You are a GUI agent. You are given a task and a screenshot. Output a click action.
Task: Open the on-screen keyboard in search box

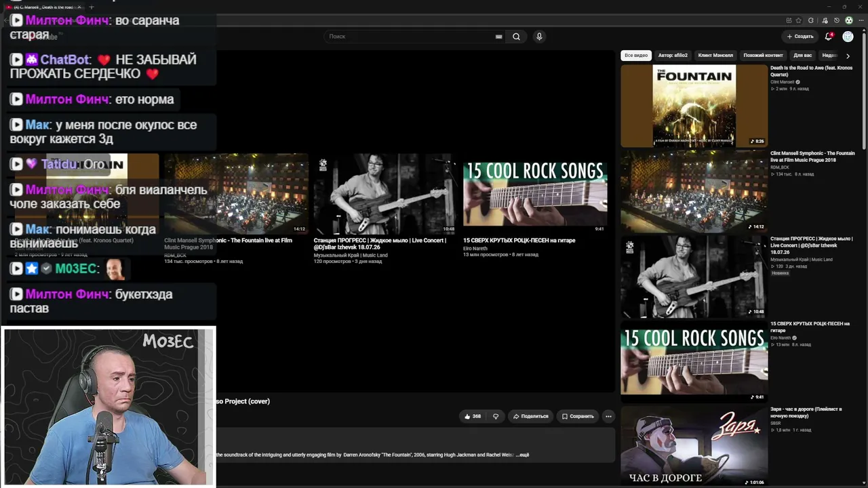(x=499, y=37)
